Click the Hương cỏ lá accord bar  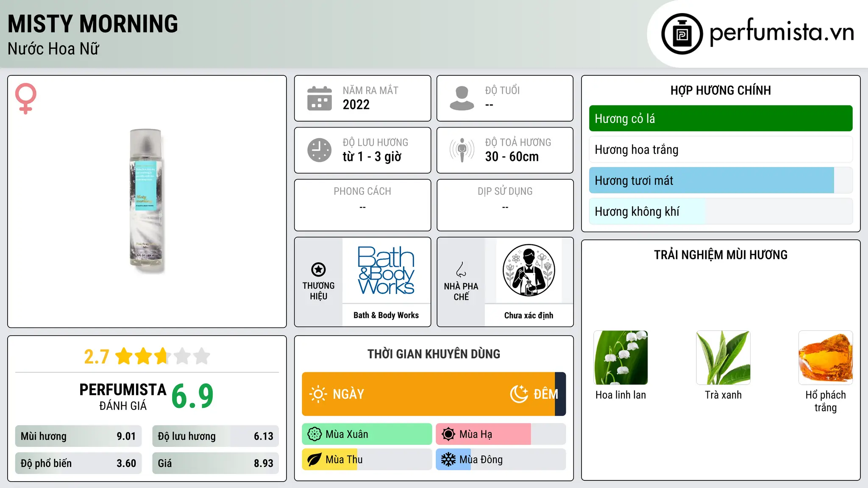[721, 119]
